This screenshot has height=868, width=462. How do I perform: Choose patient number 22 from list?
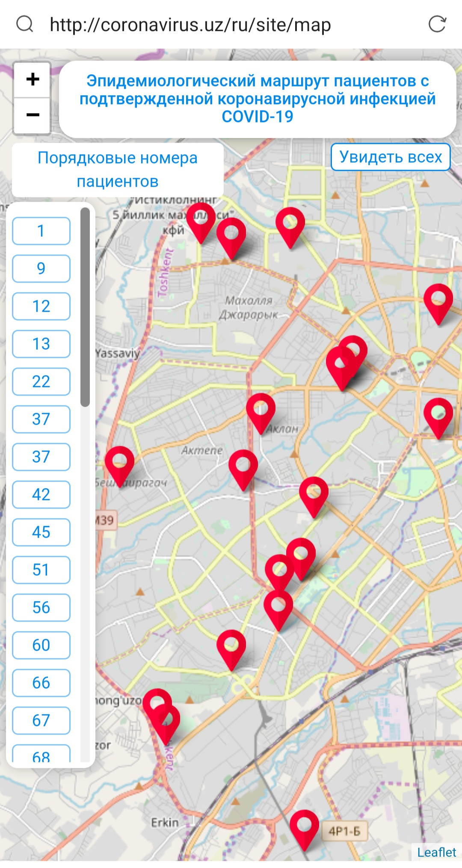tap(41, 382)
